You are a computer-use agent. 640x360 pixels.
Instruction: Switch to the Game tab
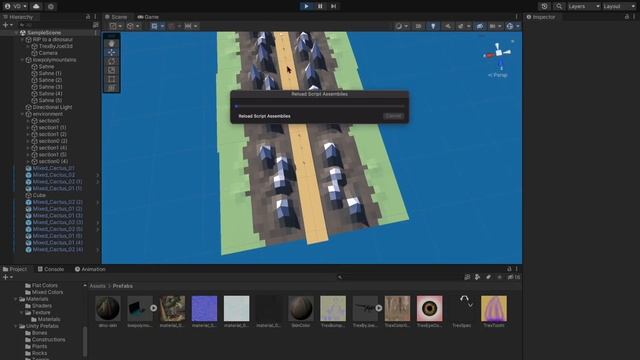[x=148, y=17]
